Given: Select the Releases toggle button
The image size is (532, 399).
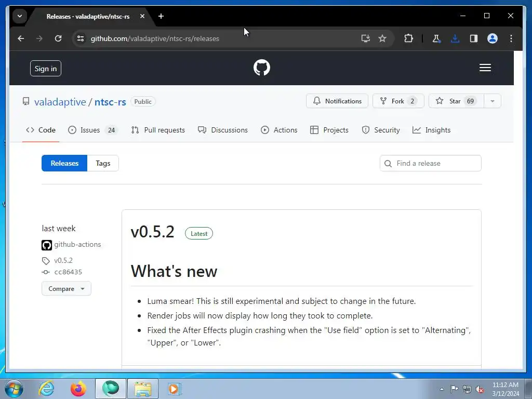Looking at the screenshot, I should pyautogui.click(x=64, y=163).
